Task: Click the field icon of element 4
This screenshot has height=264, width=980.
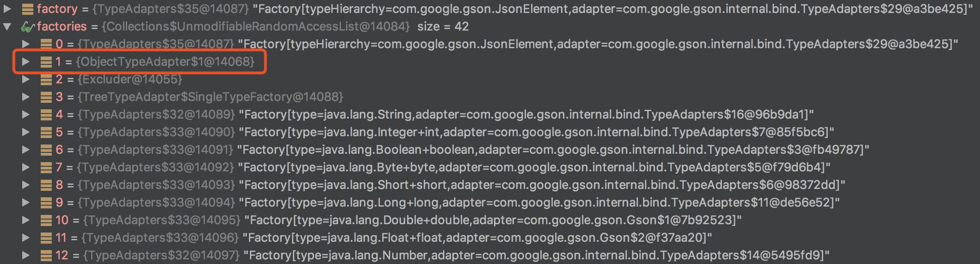Action: (x=46, y=114)
